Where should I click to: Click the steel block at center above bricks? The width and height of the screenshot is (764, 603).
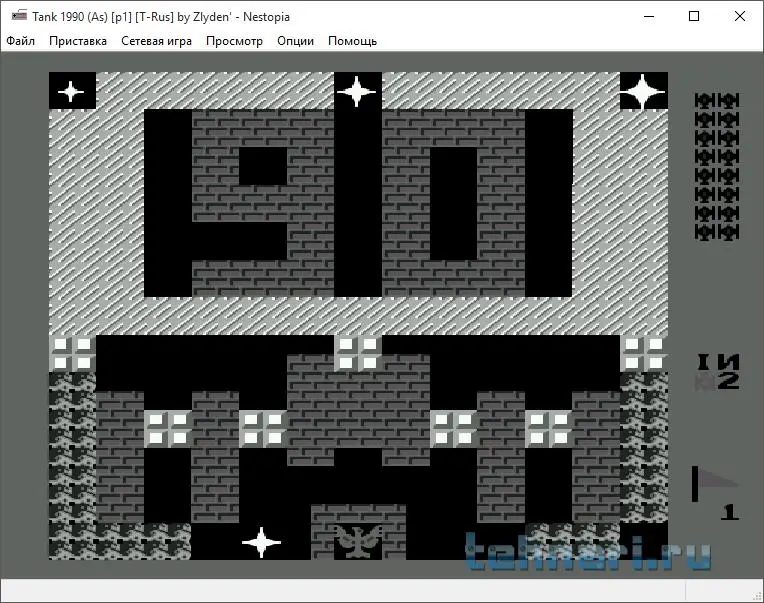click(x=358, y=354)
